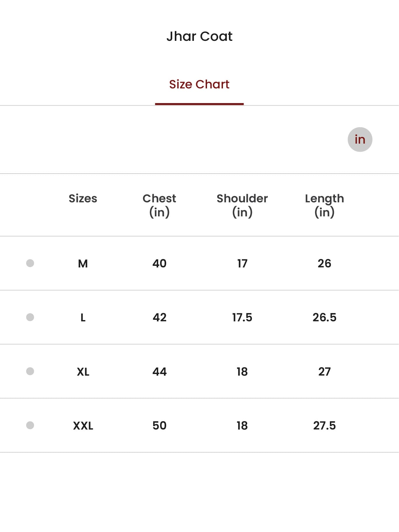This screenshot has height=532, width=399.
Task: Click the 'Jhar Coat' title
Action: coord(199,36)
